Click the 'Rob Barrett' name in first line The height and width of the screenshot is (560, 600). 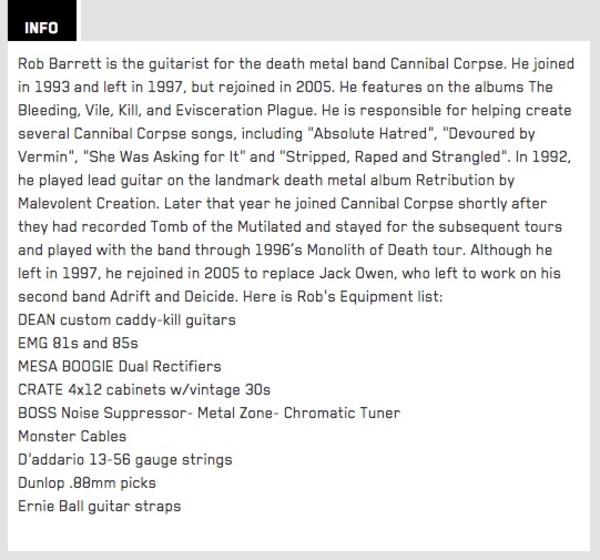pos(60,64)
